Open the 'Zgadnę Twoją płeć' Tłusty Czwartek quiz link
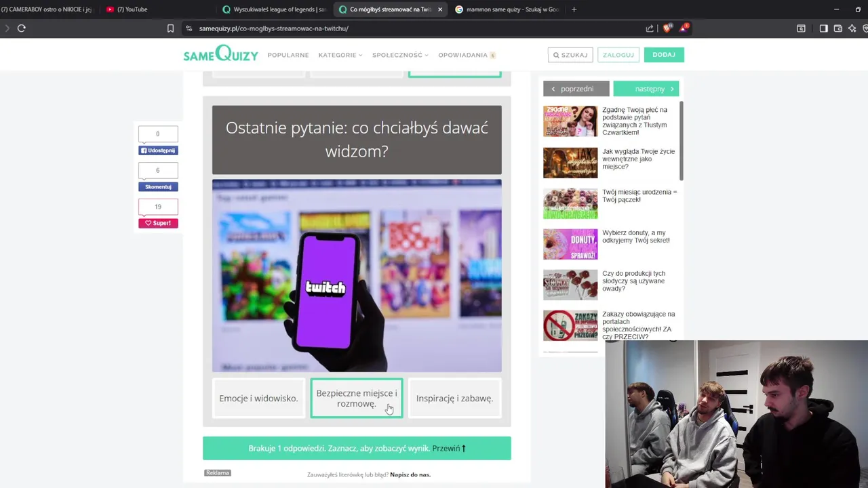868x488 pixels. point(635,121)
